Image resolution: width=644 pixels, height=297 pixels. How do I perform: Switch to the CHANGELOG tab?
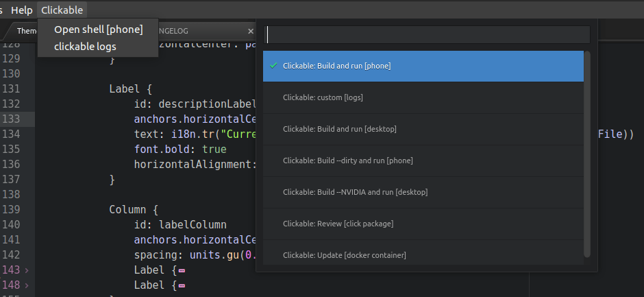(x=173, y=31)
